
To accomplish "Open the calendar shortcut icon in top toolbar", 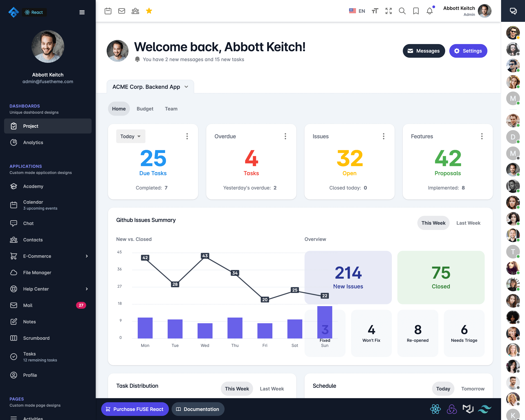I will (108, 11).
